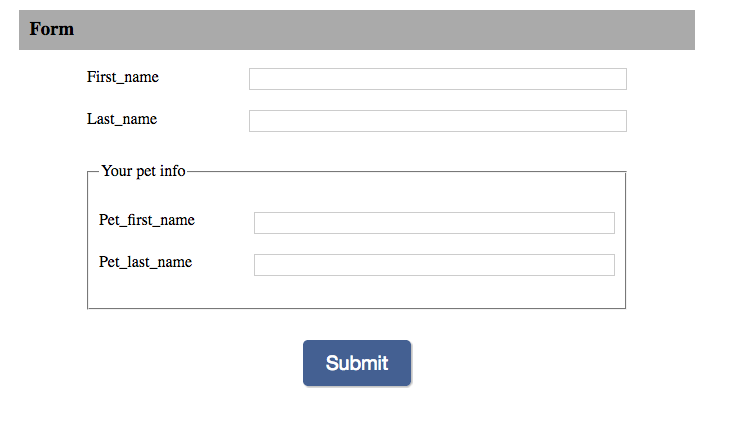
Task: Click into the Pet_last_name field
Action: click(434, 265)
